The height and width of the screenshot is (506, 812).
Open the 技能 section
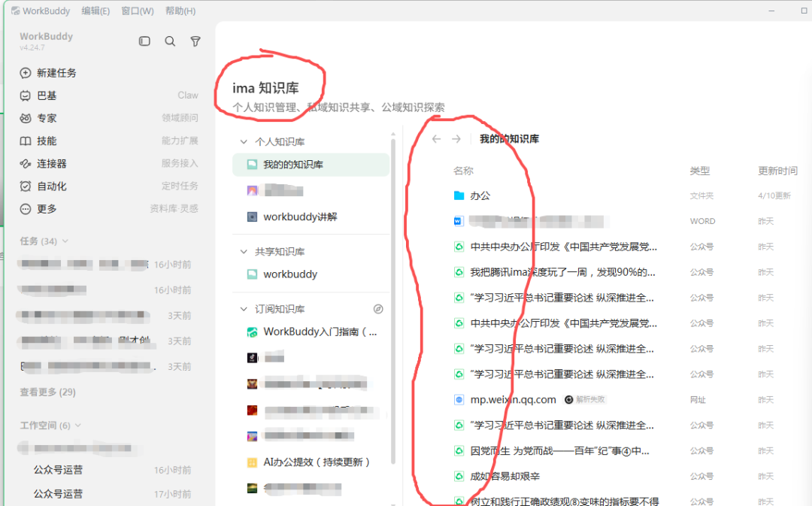tap(109, 141)
